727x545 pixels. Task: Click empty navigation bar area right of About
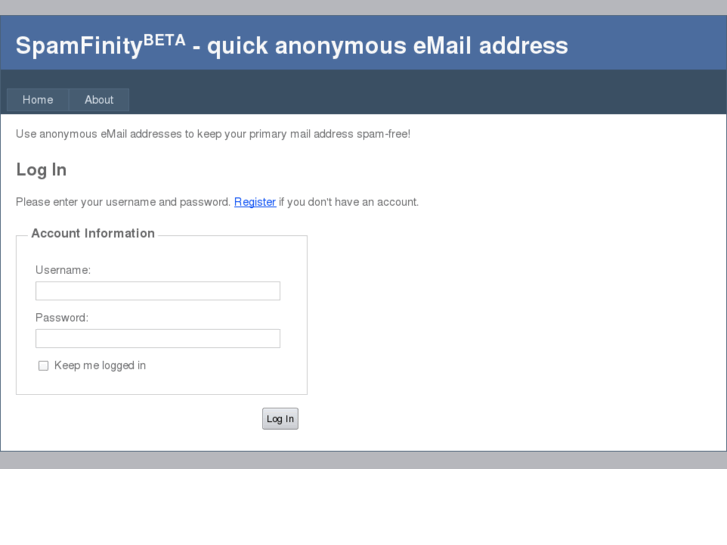coord(420,100)
